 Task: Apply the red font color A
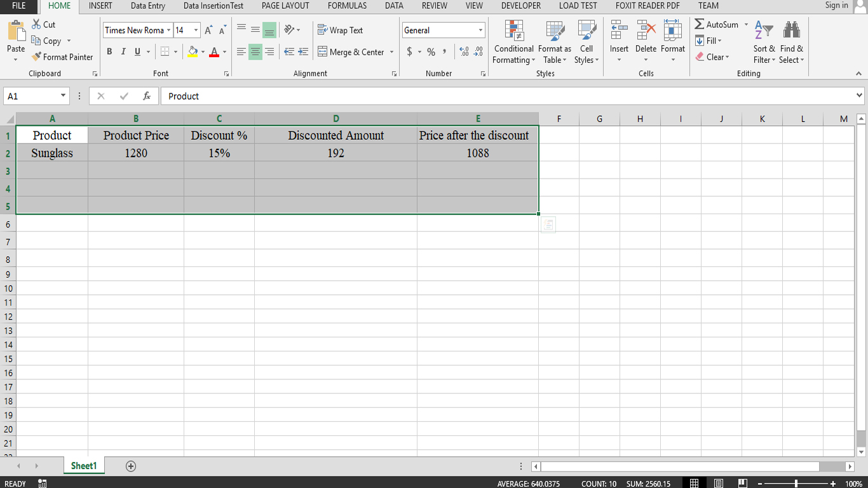click(214, 51)
